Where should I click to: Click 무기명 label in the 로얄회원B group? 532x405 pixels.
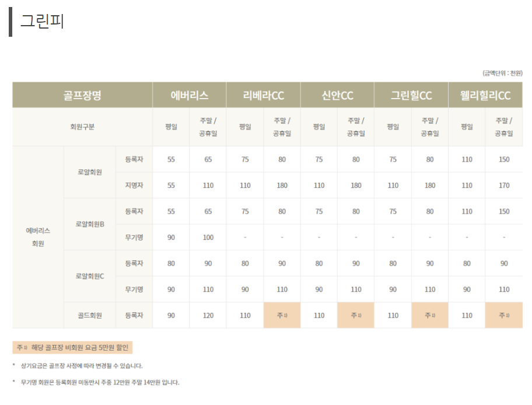point(134,238)
